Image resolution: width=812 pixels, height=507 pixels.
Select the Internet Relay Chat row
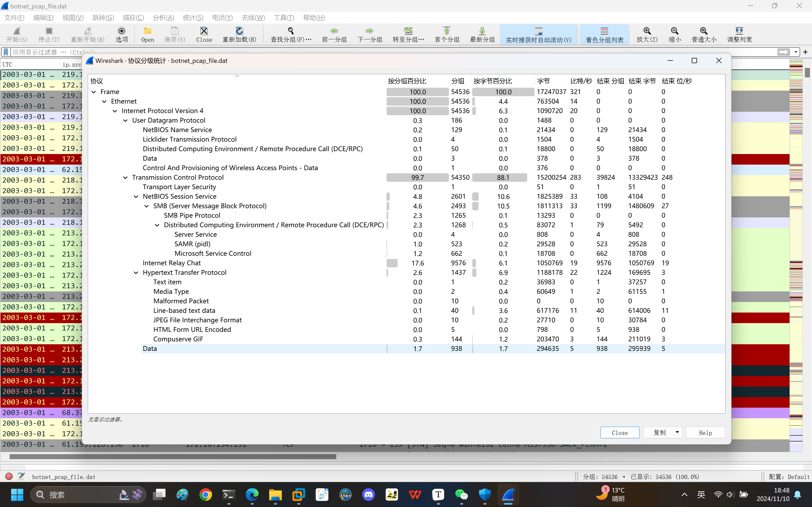point(406,263)
